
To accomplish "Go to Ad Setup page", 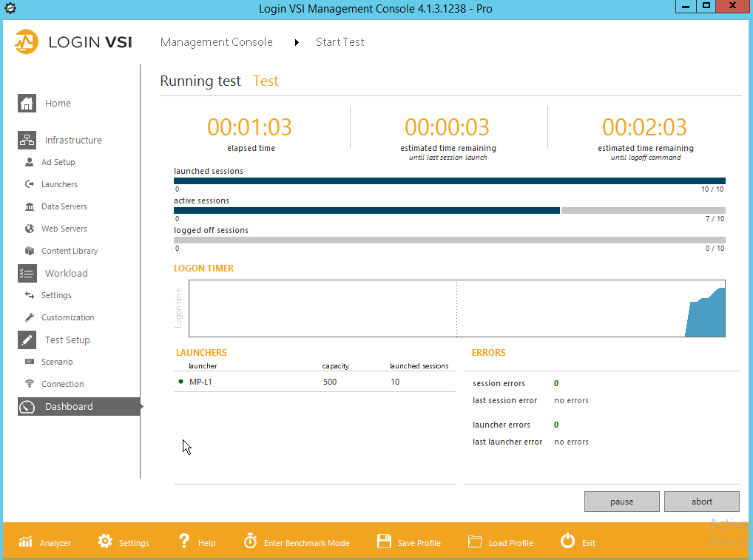I will (x=58, y=162).
